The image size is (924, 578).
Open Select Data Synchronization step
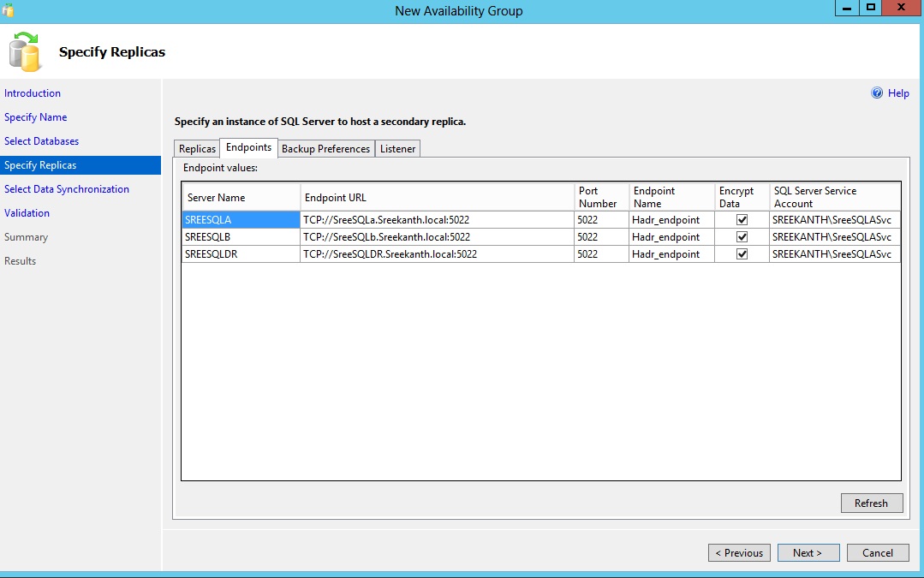[x=67, y=189]
